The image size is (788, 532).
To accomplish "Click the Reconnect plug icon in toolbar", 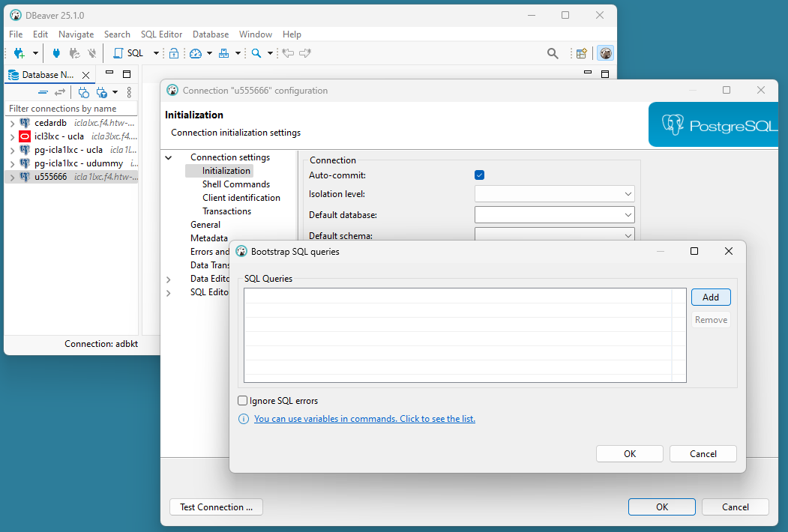I will 74,53.
